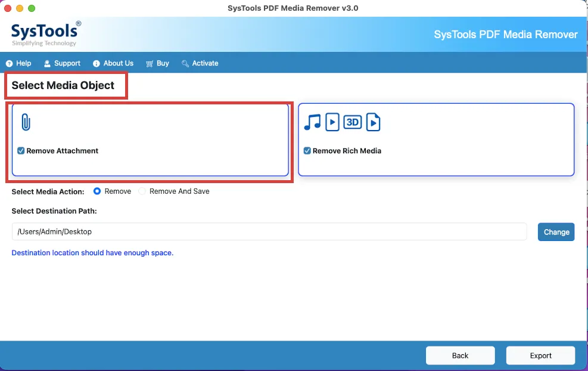
Task: Click the 'SysTools PDF Media Remover' header title
Action: pyautogui.click(x=506, y=35)
